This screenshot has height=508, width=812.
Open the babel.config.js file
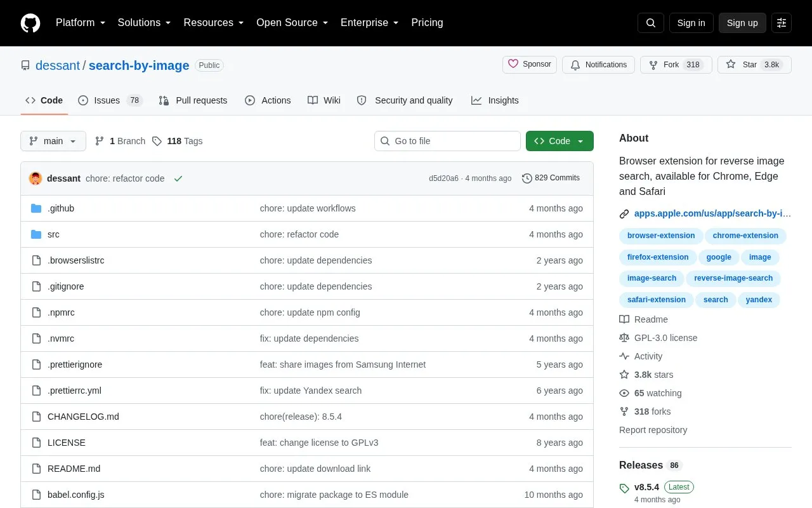(76, 495)
